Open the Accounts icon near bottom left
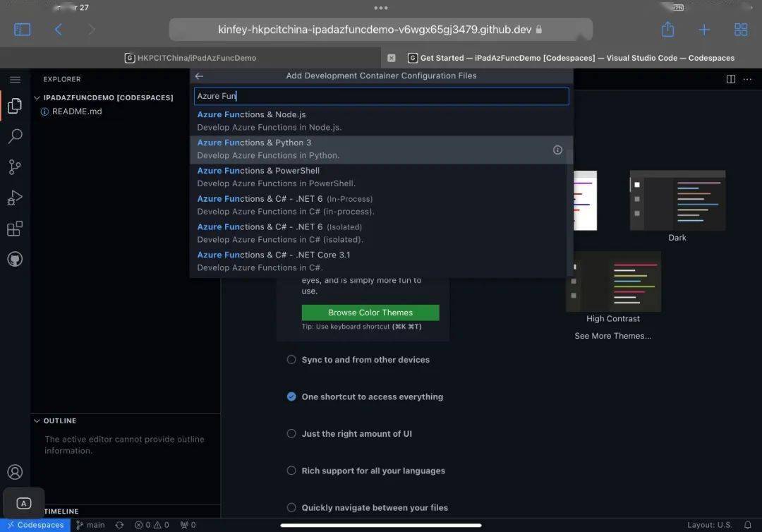 pos(15,472)
